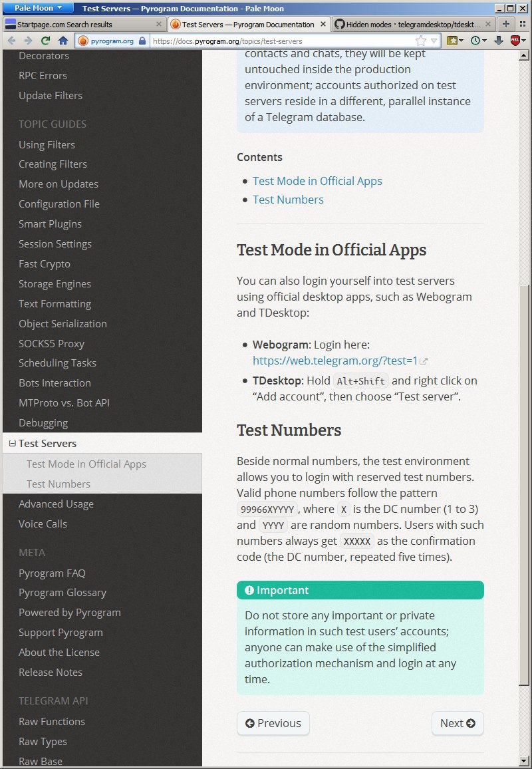Open Storage Engines topic
Viewport: 532px width, 769px height.
55,284
